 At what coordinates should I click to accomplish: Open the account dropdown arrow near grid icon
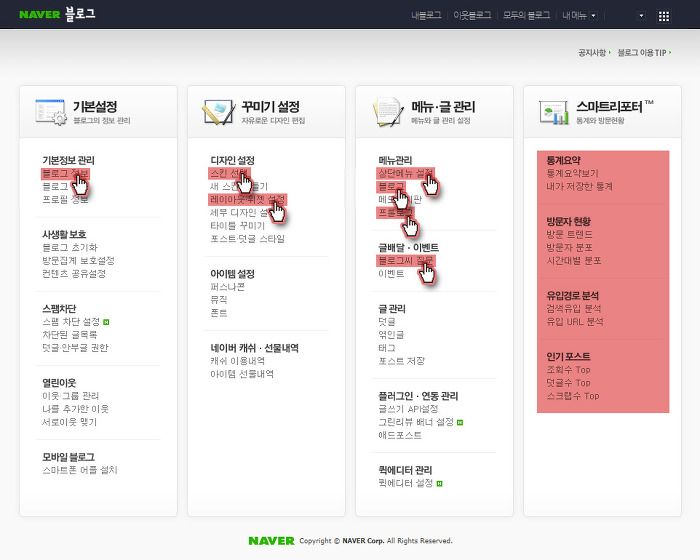tap(642, 16)
